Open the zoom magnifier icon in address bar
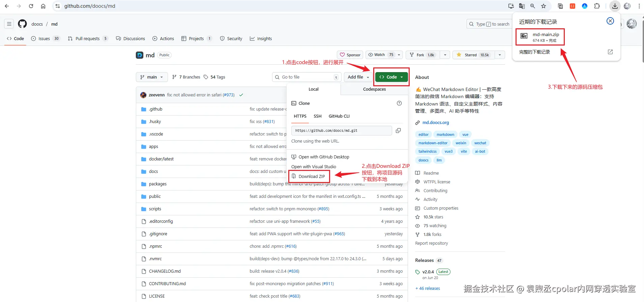 533,6
